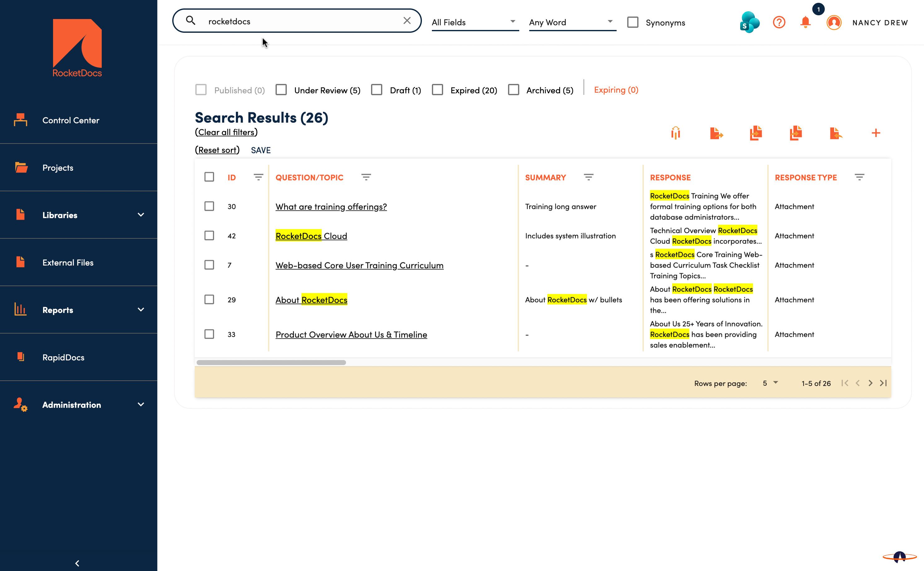The height and width of the screenshot is (571, 924).
Task: Open the notifications bell
Action: 805,22
